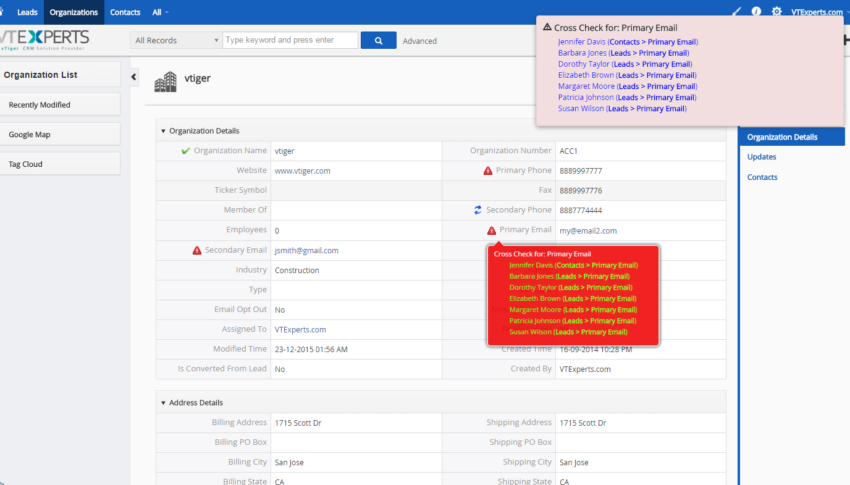Open Elizabeth Brown in pink popup

click(x=627, y=75)
